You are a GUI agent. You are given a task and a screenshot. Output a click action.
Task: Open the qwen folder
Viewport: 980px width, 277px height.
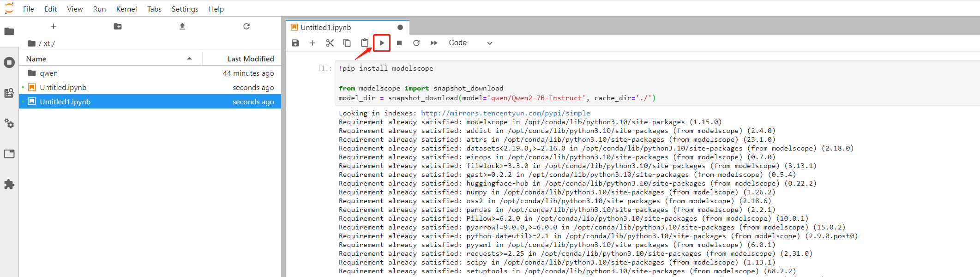(150, 73)
